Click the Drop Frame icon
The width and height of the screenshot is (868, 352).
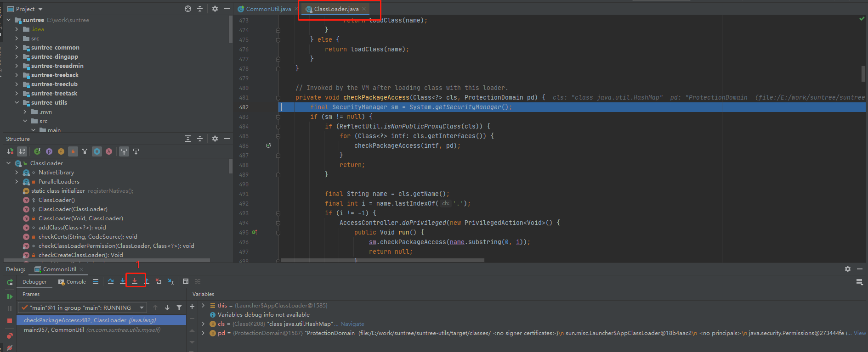pyautogui.click(x=159, y=281)
